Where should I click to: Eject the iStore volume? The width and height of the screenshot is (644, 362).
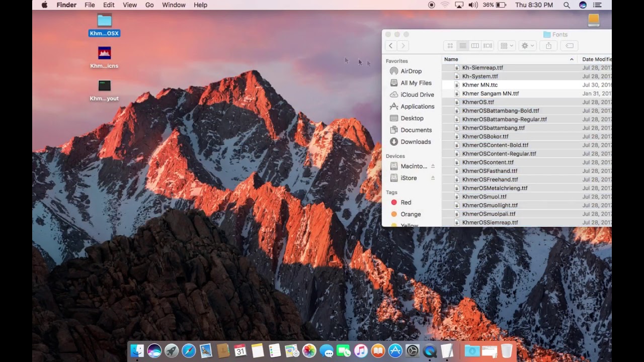[433, 178]
